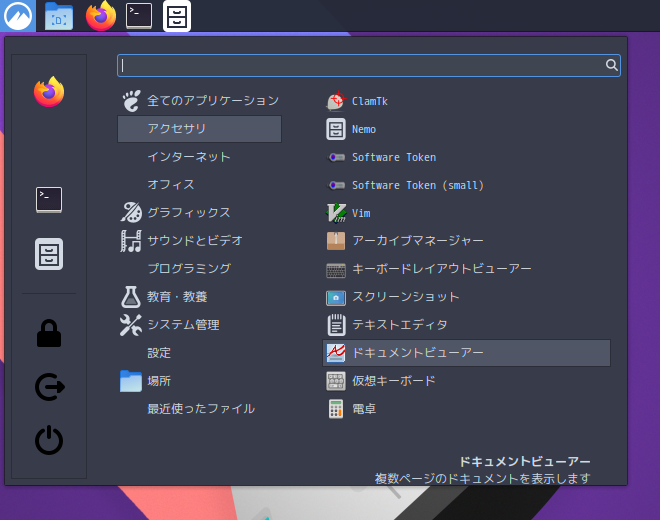Image resolution: width=660 pixels, height=520 pixels.
Task: Select the アクセサリ category
Action: point(200,129)
